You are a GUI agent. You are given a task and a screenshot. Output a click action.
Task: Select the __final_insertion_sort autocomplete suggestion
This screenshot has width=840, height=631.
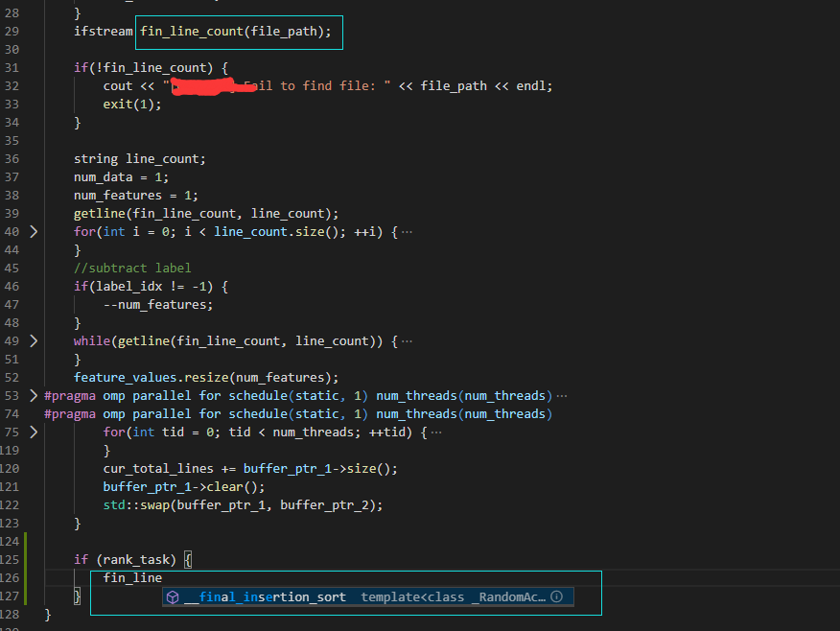(368, 596)
